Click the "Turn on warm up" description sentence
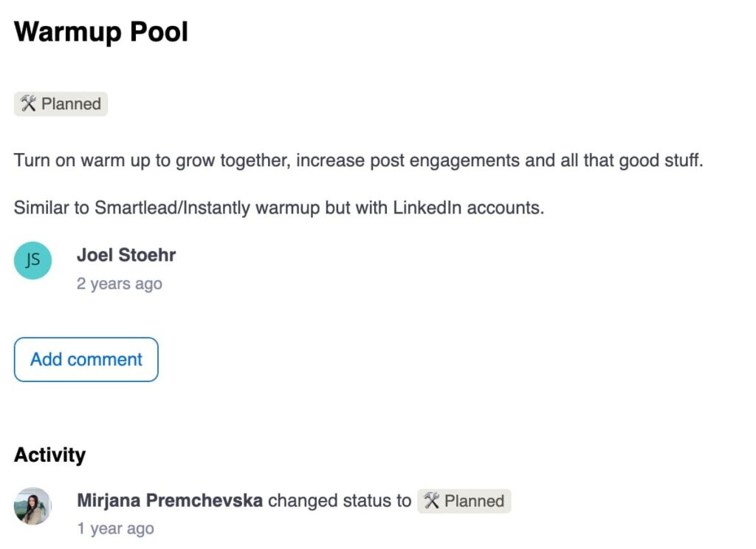 [x=358, y=160]
